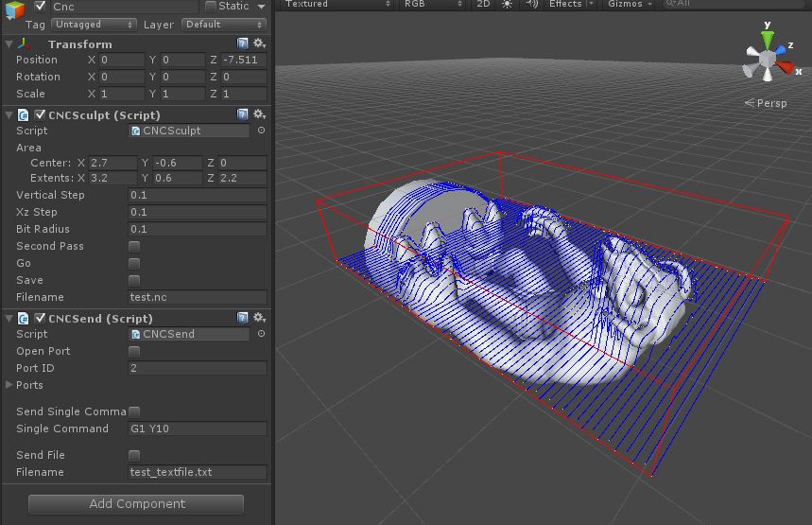The image size is (812, 525).
Task: Click the test_textfile.txt Filename field
Action: click(198, 472)
